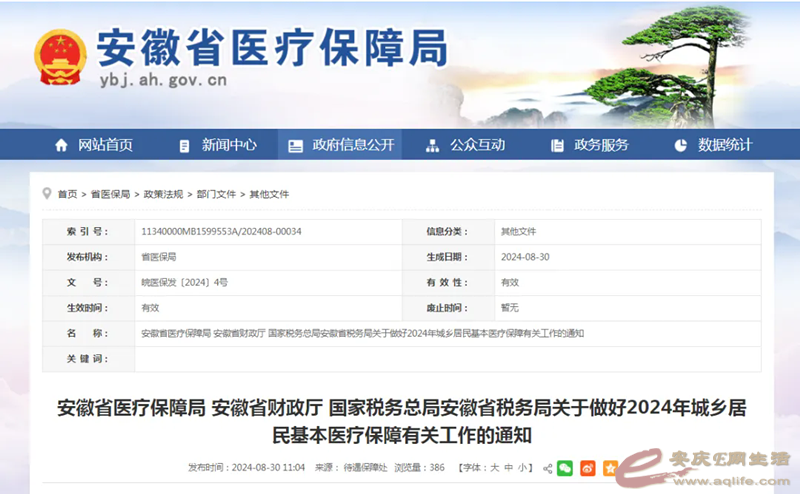Click 省医保局 breadcrumb link
The height and width of the screenshot is (494, 800).
tap(110, 194)
